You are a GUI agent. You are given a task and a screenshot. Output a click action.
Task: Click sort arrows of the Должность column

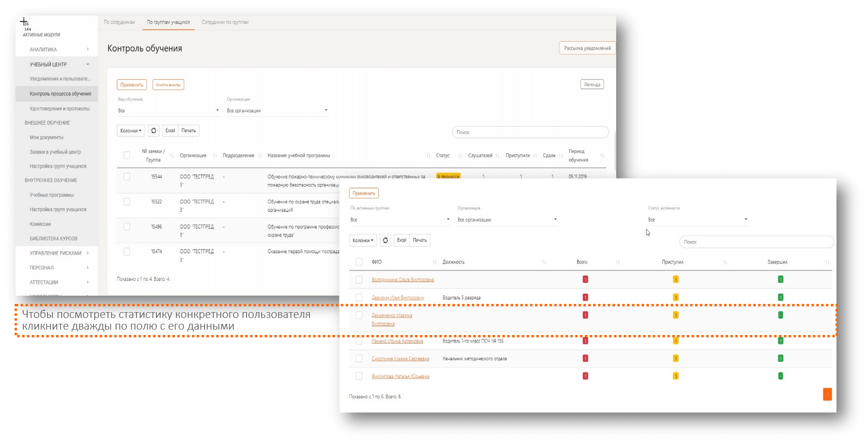click(x=544, y=262)
